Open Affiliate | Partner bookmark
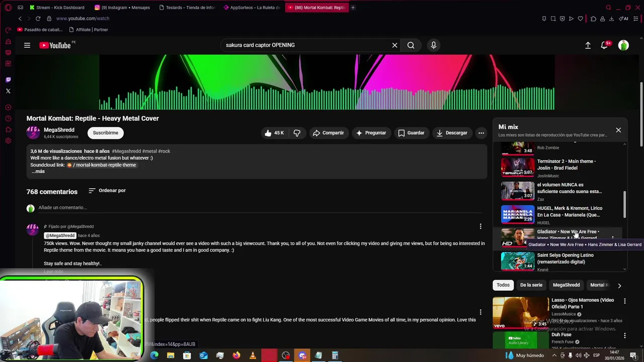 89,30
